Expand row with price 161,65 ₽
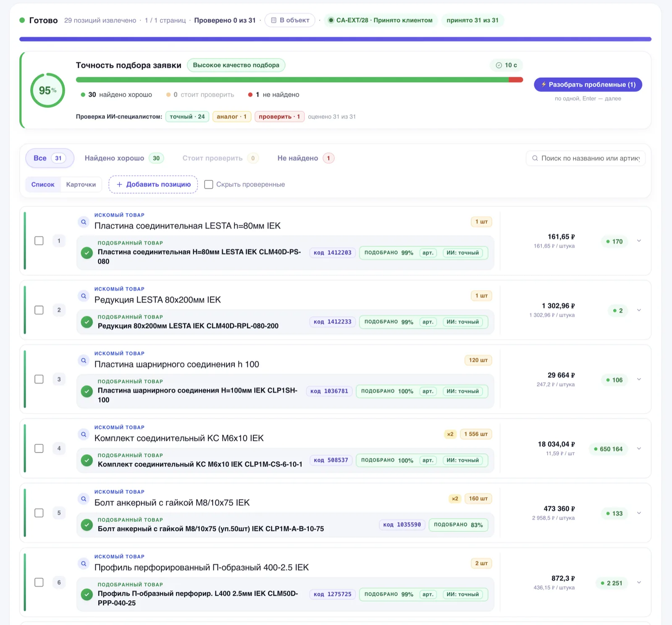 pyautogui.click(x=639, y=241)
